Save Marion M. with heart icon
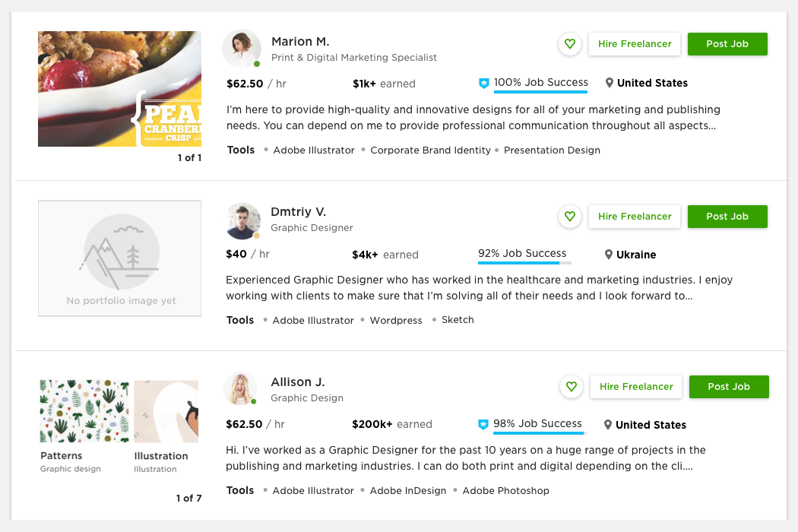The height and width of the screenshot is (532, 798). [570, 44]
